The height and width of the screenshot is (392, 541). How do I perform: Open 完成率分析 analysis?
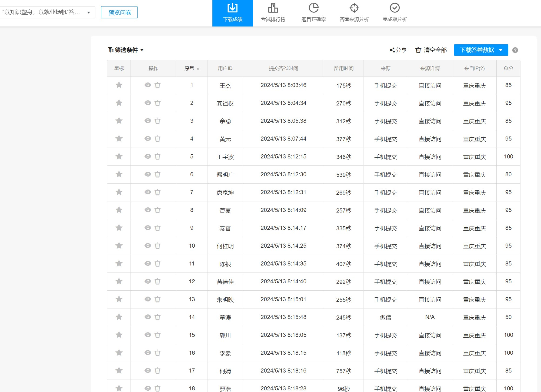395,13
